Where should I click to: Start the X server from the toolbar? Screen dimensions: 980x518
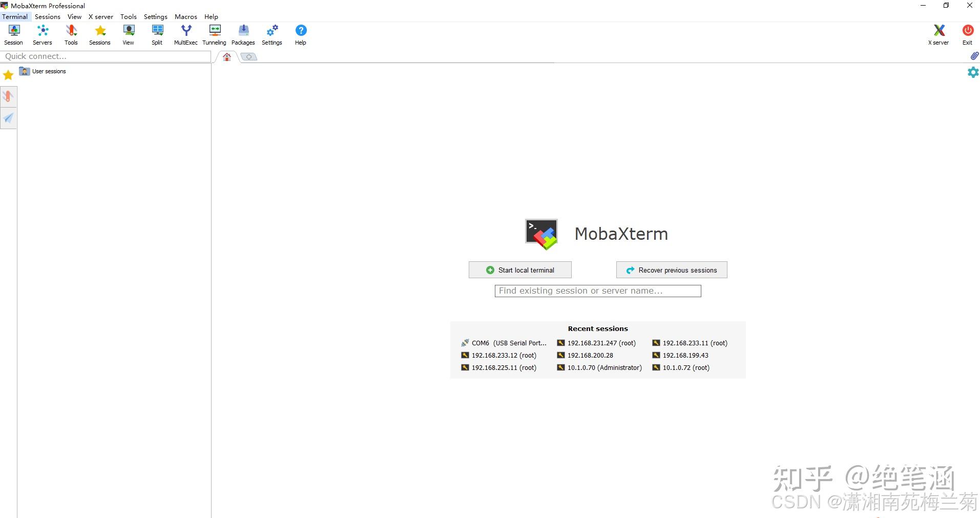[939, 34]
